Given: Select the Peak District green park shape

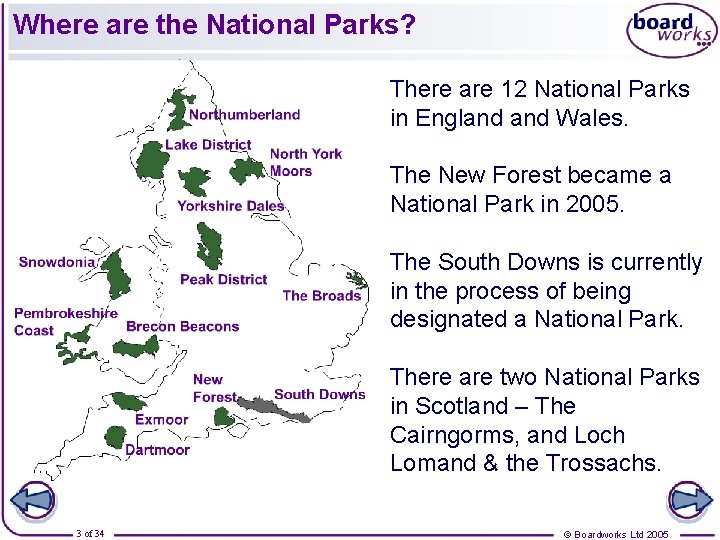Looking at the screenshot, I should (x=209, y=246).
